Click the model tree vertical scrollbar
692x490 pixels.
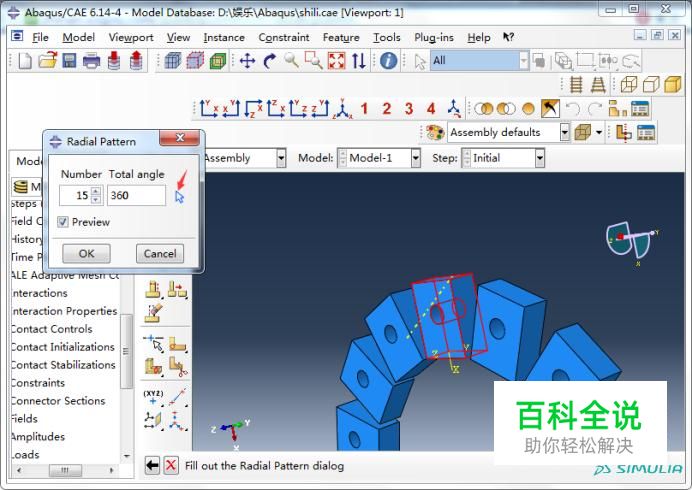pos(126,351)
